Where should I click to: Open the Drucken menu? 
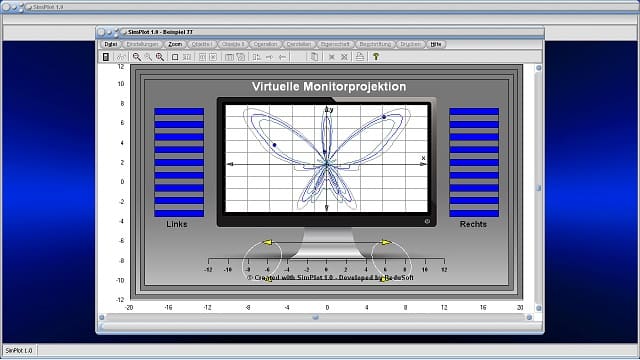coord(410,44)
